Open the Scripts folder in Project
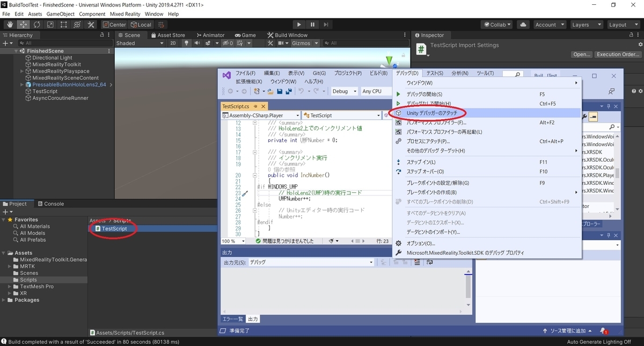The height and width of the screenshot is (346, 644). click(x=28, y=280)
